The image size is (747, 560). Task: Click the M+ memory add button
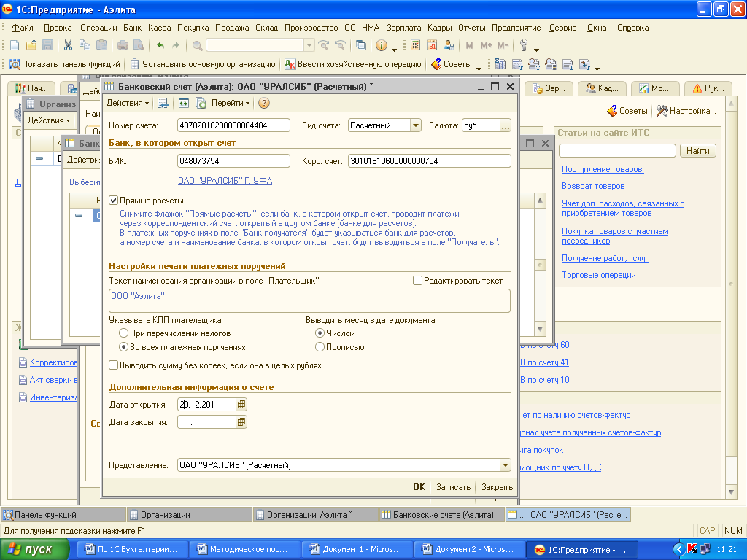point(487,46)
